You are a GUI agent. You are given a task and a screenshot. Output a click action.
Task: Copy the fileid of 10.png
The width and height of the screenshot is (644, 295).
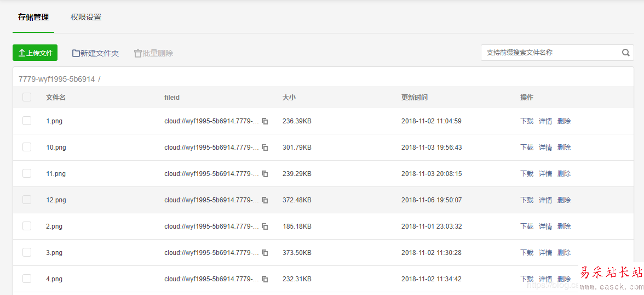265,147
